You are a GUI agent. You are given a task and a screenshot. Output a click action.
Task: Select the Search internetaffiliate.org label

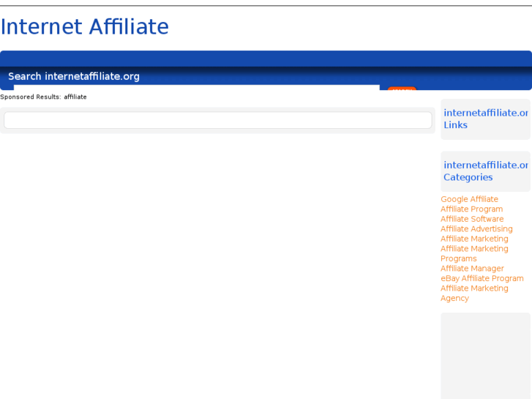(74, 76)
